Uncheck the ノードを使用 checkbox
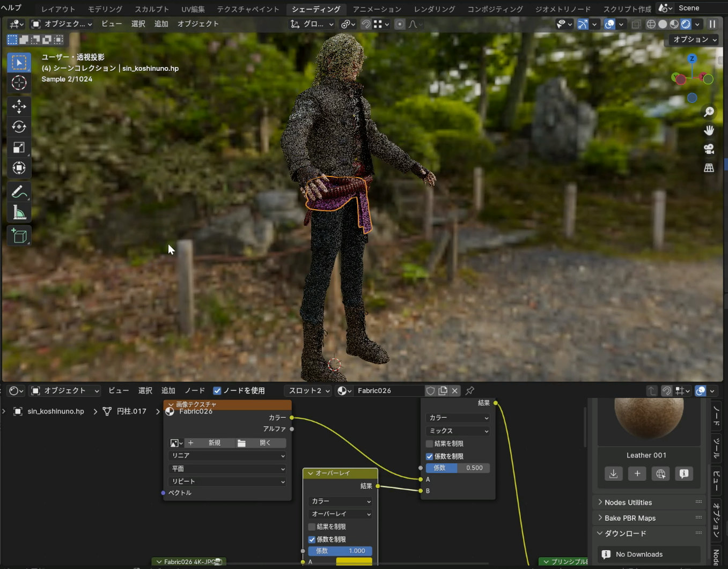 (x=217, y=390)
